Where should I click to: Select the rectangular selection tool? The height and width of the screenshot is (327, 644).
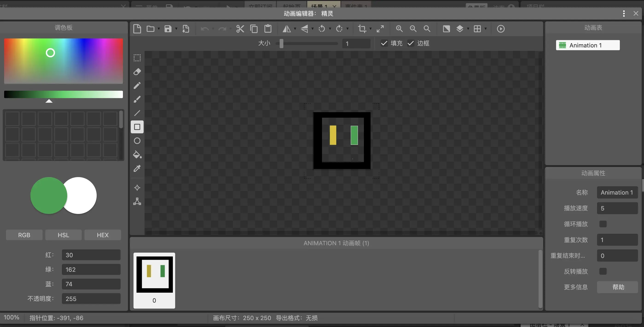coord(137,58)
